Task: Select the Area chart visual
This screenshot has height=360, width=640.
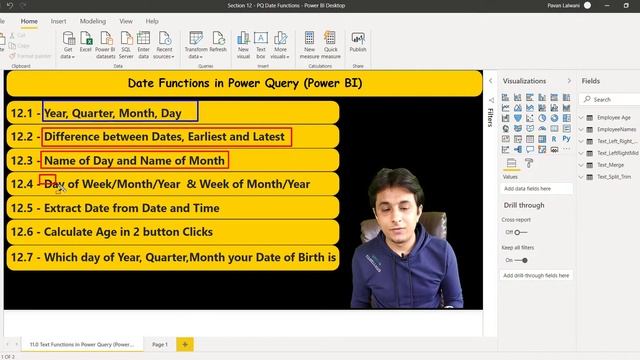Action: [518, 108]
